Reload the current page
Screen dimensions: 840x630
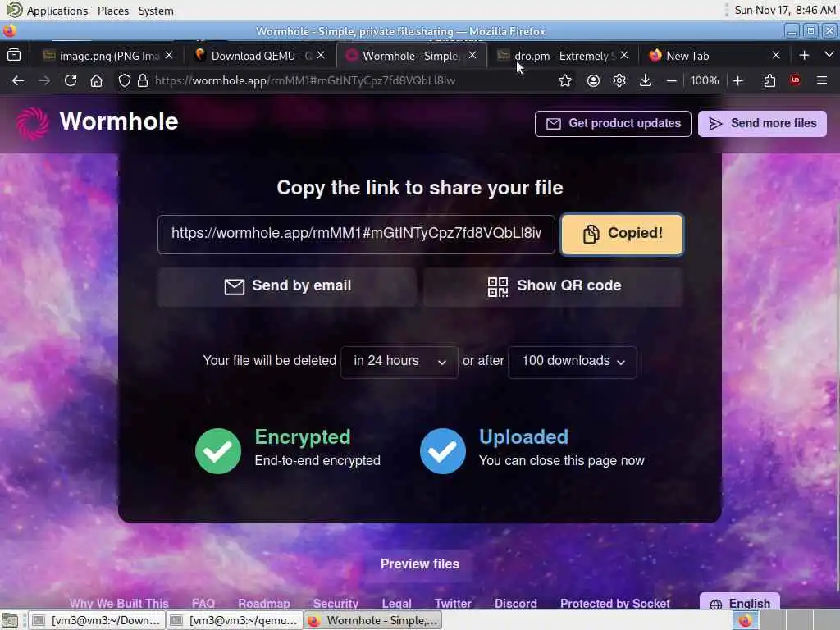click(x=71, y=81)
